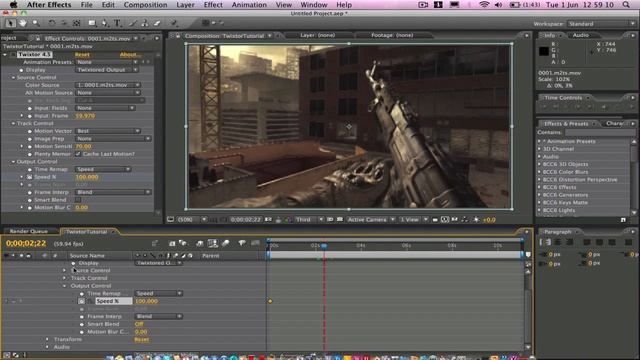Expand the Transform group in timeline
The image size is (640, 360).
tap(47, 340)
